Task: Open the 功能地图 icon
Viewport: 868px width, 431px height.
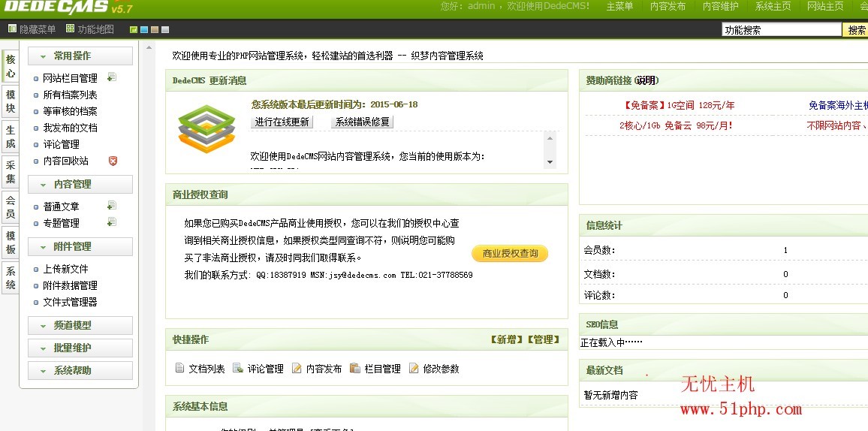Action: click(x=70, y=29)
